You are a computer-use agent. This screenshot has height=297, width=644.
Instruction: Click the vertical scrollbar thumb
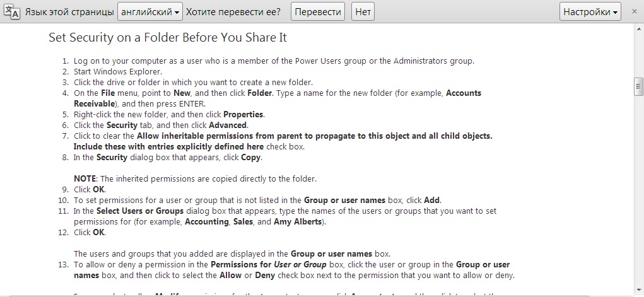point(638,85)
